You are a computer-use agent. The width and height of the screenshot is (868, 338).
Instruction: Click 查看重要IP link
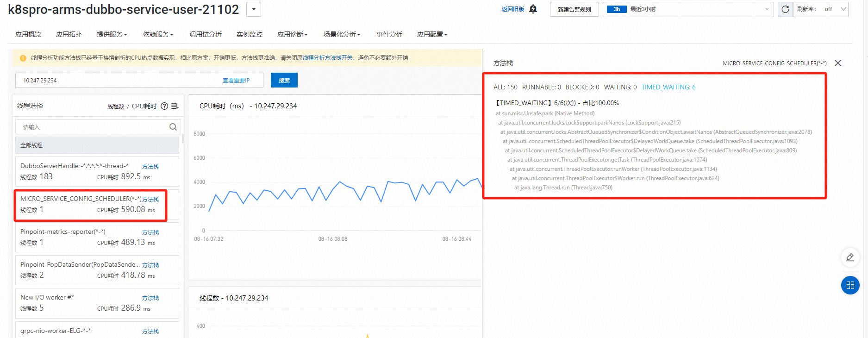pos(236,81)
